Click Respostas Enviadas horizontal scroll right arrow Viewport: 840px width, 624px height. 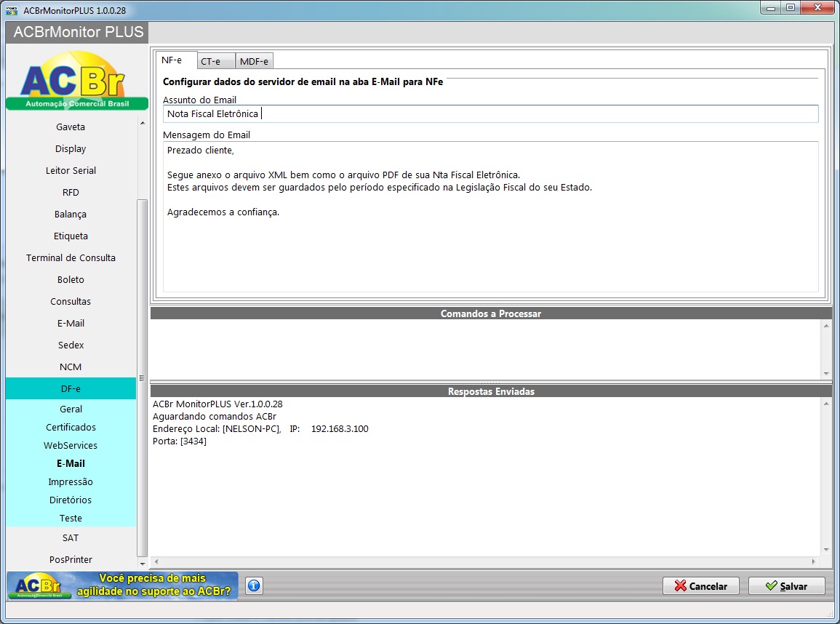[x=814, y=561]
